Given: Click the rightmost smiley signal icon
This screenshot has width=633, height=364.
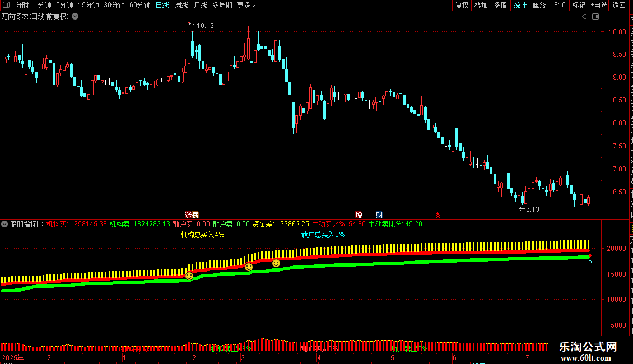Looking at the screenshot, I should coord(276,263).
